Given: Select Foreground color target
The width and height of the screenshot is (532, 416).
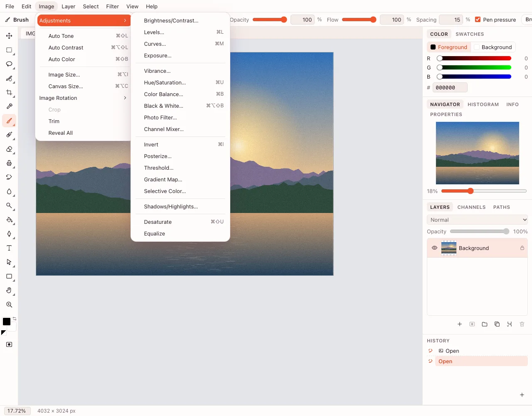Looking at the screenshot, I should pos(449,47).
